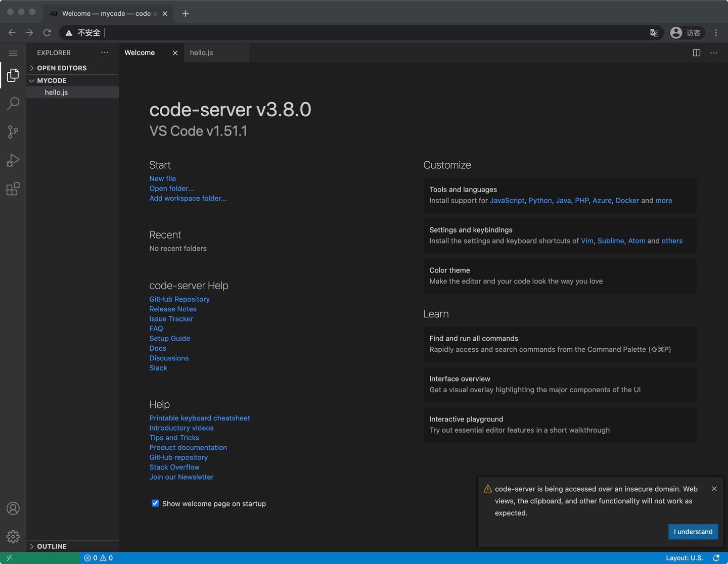Click Layout: U.S. in the status bar

(x=684, y=557)
